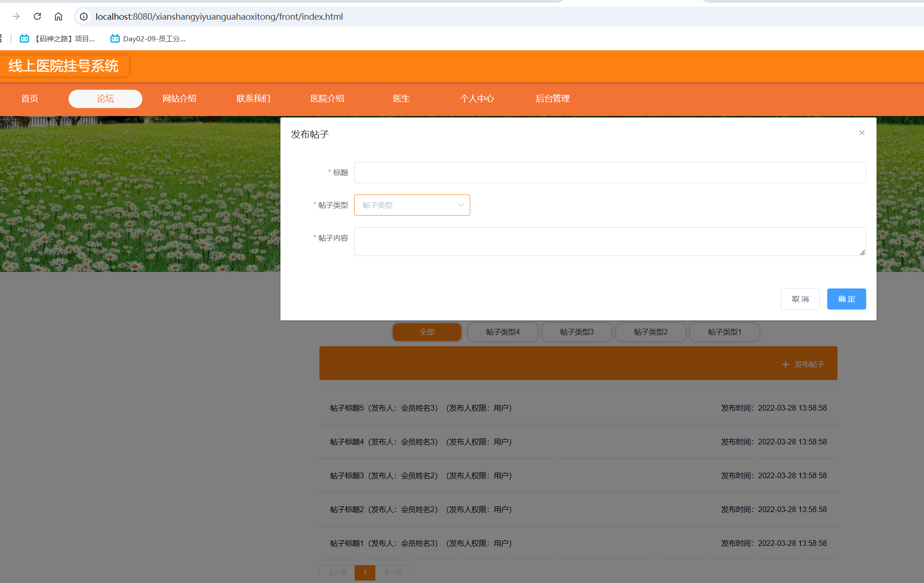Screen dimensions: 924x583
Task: Click the 取消 button
Action: tap(800, 299)
